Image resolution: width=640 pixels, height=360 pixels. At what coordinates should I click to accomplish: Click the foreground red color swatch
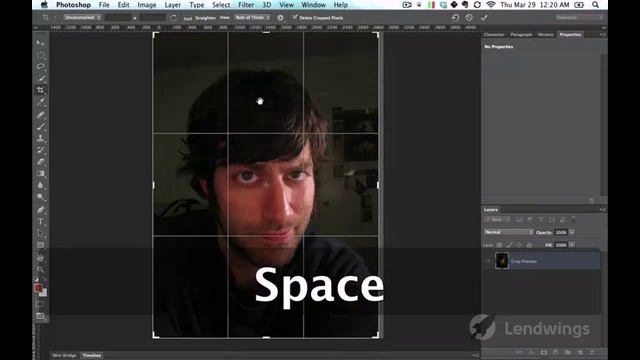(x=38, y=288)
